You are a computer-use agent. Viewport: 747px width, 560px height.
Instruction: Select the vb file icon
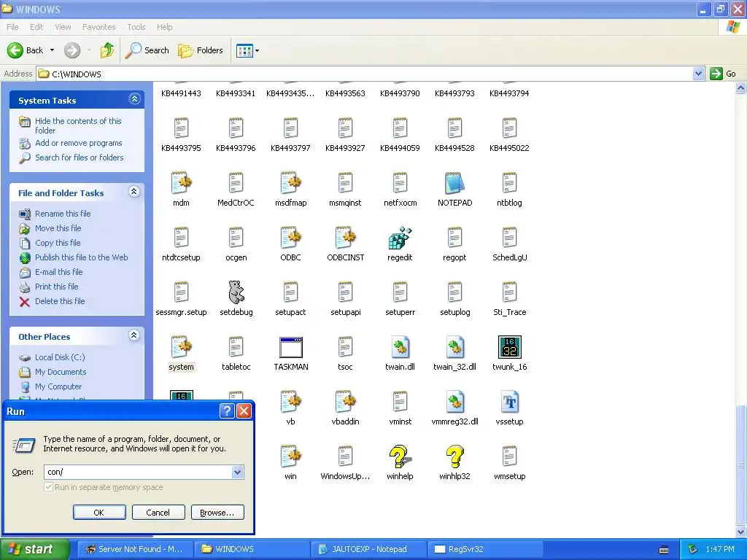(290, 402)
